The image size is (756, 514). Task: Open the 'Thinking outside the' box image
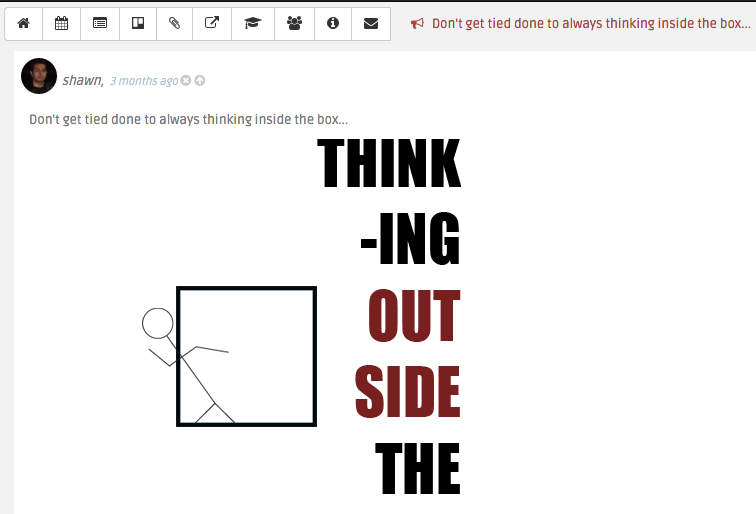coord(301,317)
